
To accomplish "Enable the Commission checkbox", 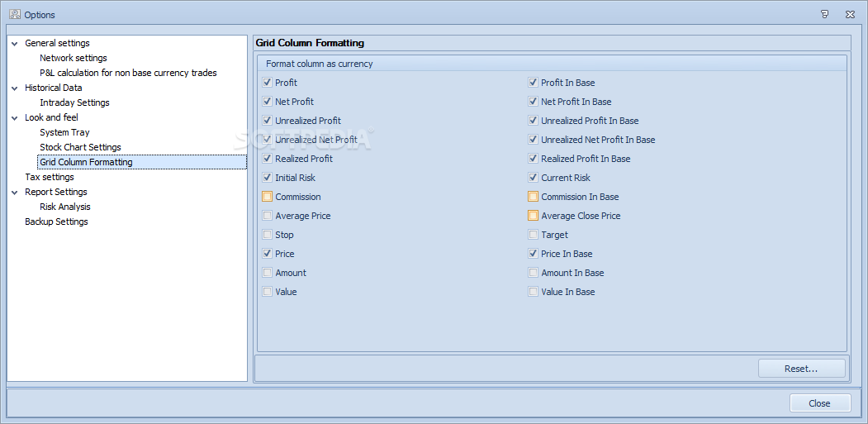I will 268,197.
